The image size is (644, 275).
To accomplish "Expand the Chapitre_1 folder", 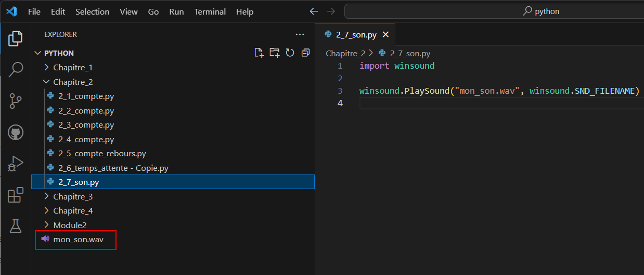I will coord(47,67).
